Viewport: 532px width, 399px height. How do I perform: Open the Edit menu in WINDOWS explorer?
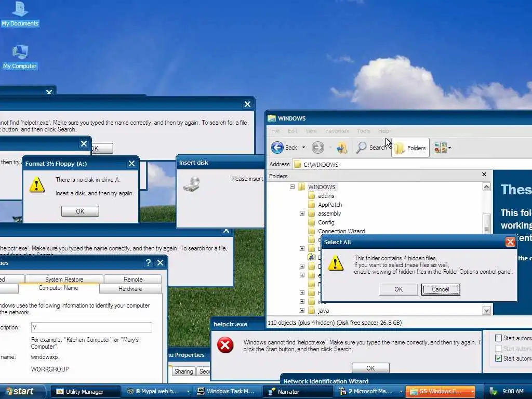coord(292,131)
